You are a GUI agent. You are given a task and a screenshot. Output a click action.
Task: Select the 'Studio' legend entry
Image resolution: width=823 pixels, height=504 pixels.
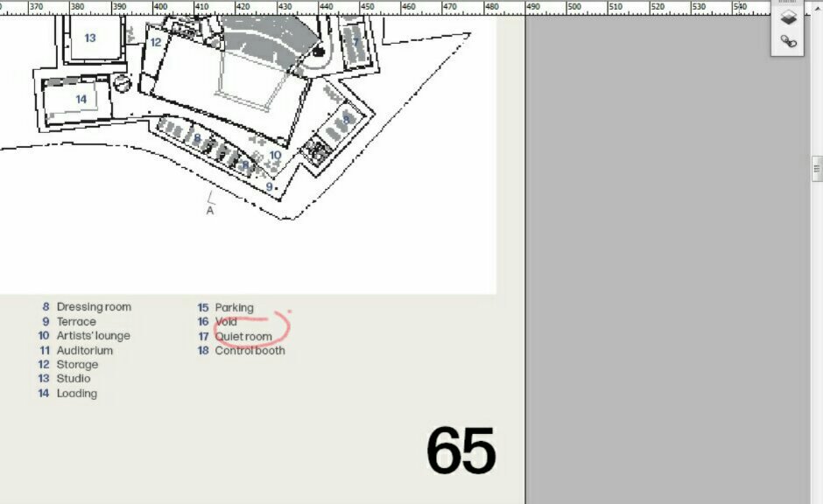point(74,379)
